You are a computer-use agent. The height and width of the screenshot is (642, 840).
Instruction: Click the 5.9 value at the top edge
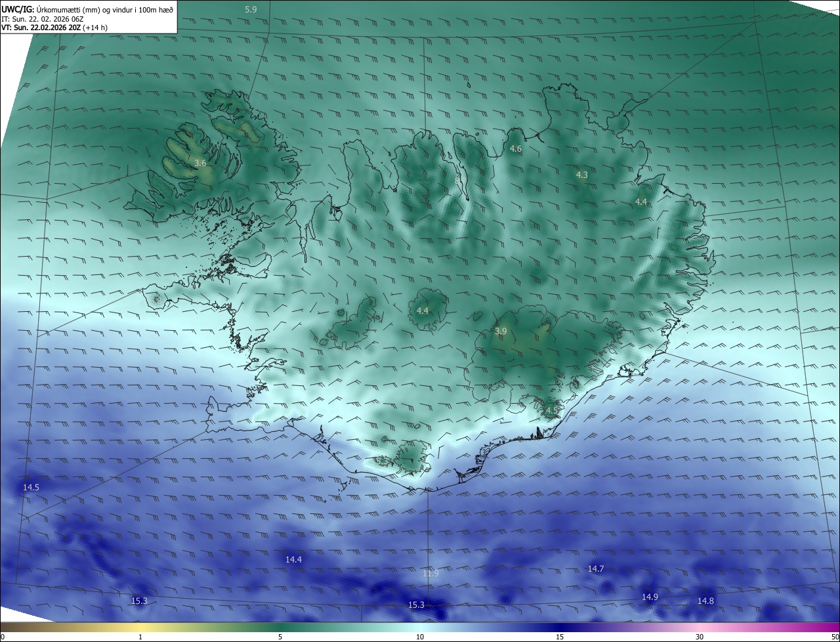(x=251, y=9)
